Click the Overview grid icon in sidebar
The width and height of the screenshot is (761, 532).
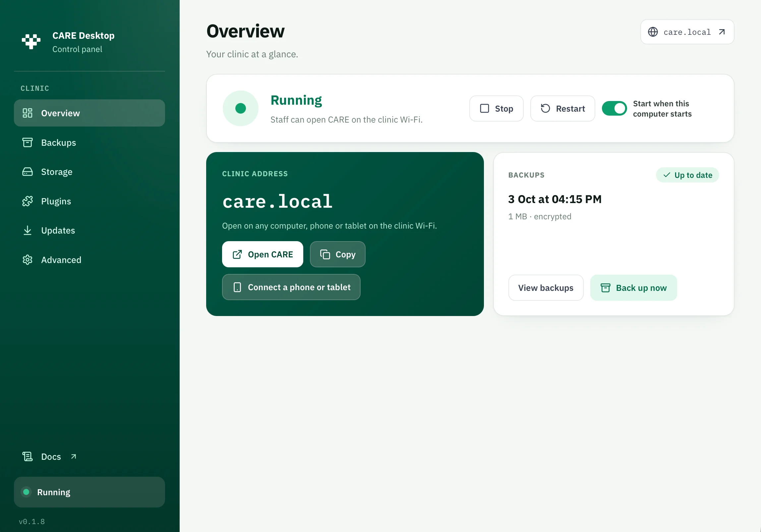tap(28, 113)
